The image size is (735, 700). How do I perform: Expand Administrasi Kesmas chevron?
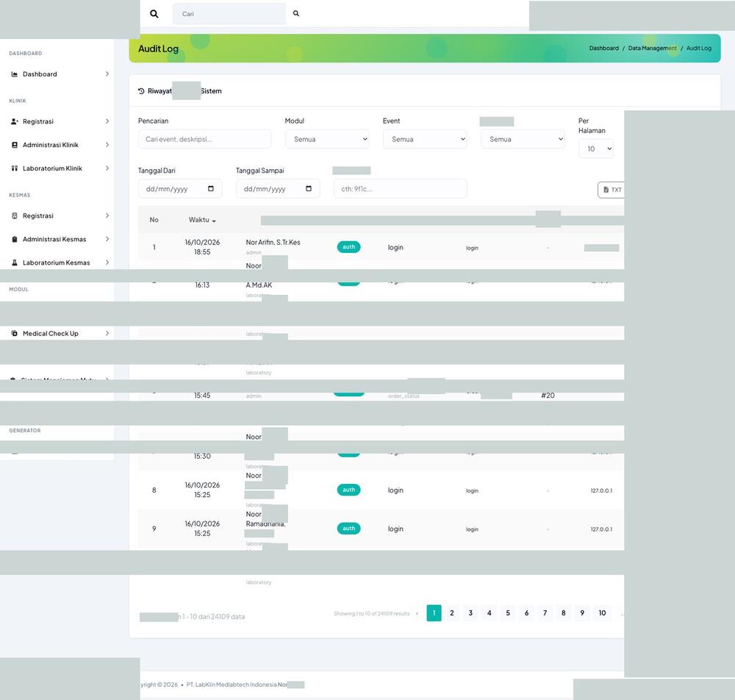pyautogui.click(x=107, y=239)
